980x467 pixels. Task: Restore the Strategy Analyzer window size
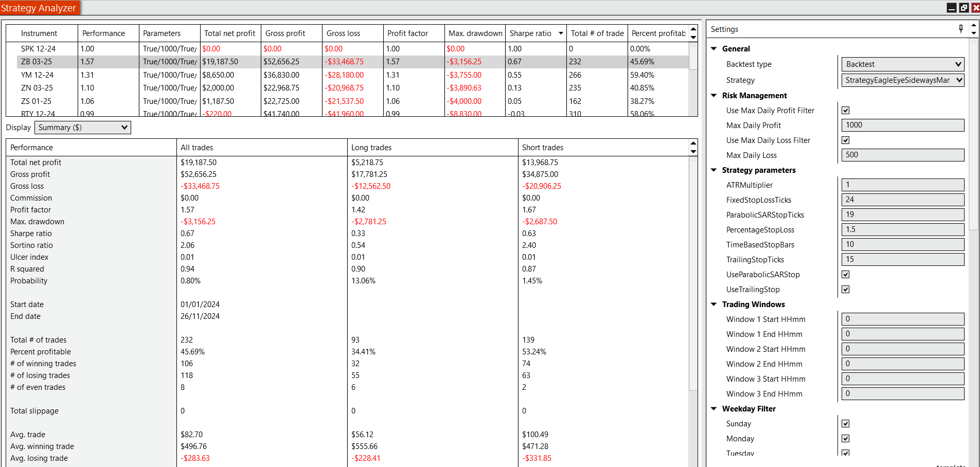pos(964,8)
